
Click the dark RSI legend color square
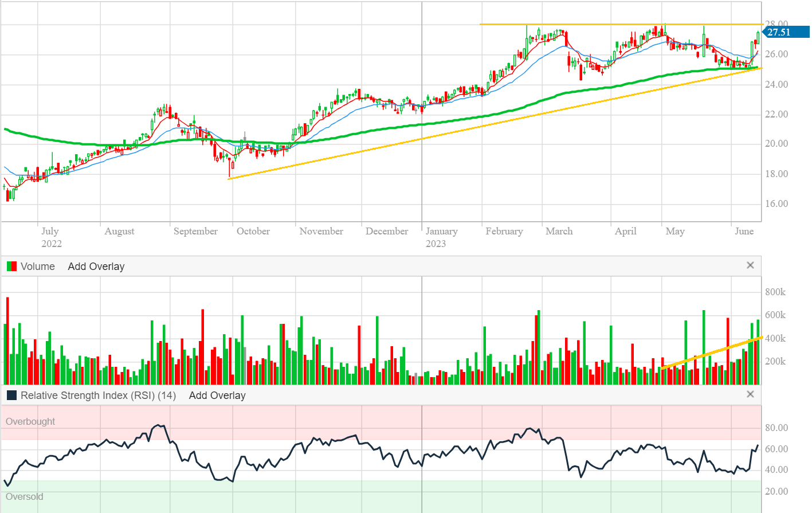click(11, 395)
